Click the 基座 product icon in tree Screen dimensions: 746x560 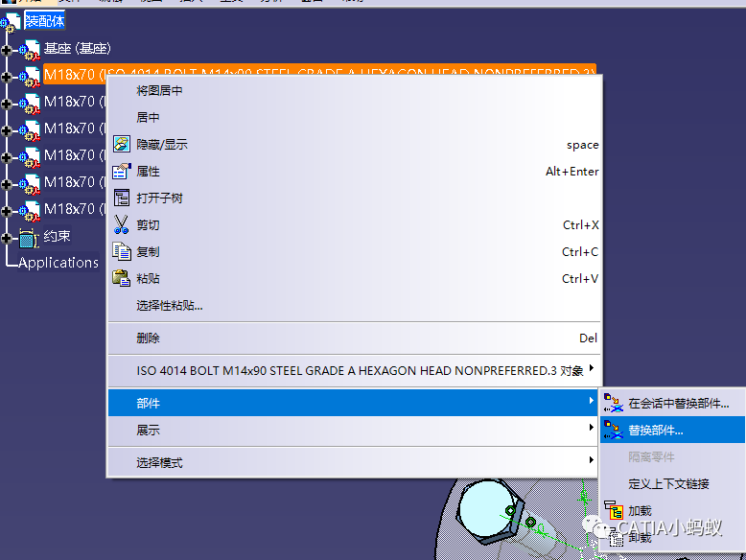tap(30, 50)
